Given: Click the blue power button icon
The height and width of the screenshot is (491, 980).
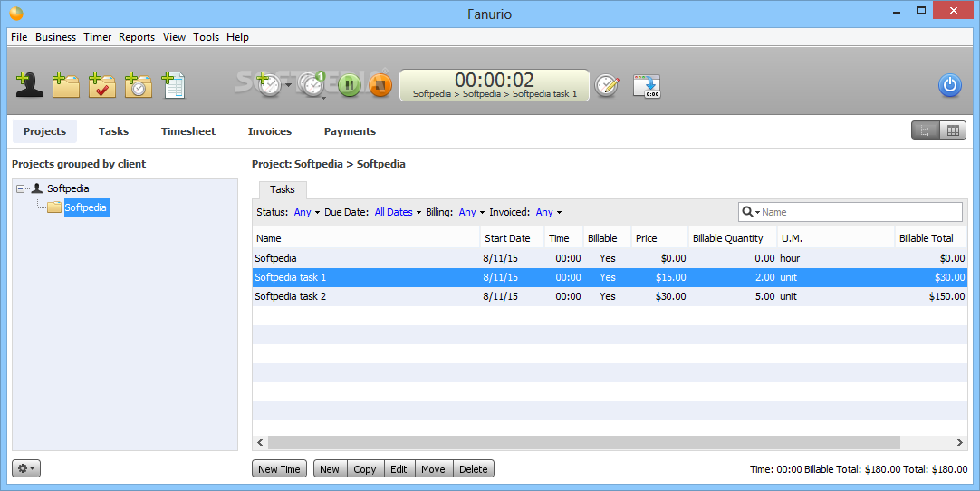Looking at the screenshot, I should [949, 85].
